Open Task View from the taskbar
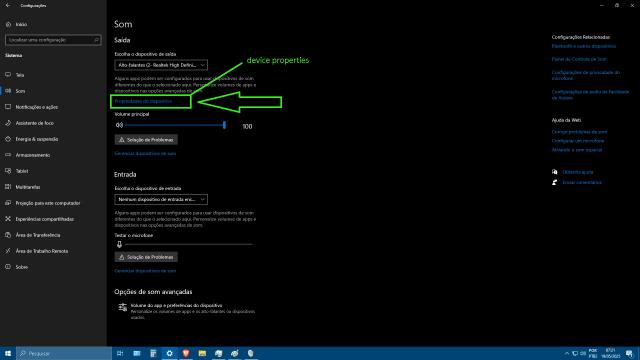Screen dimensions: 640x360 tap(120, 353)
